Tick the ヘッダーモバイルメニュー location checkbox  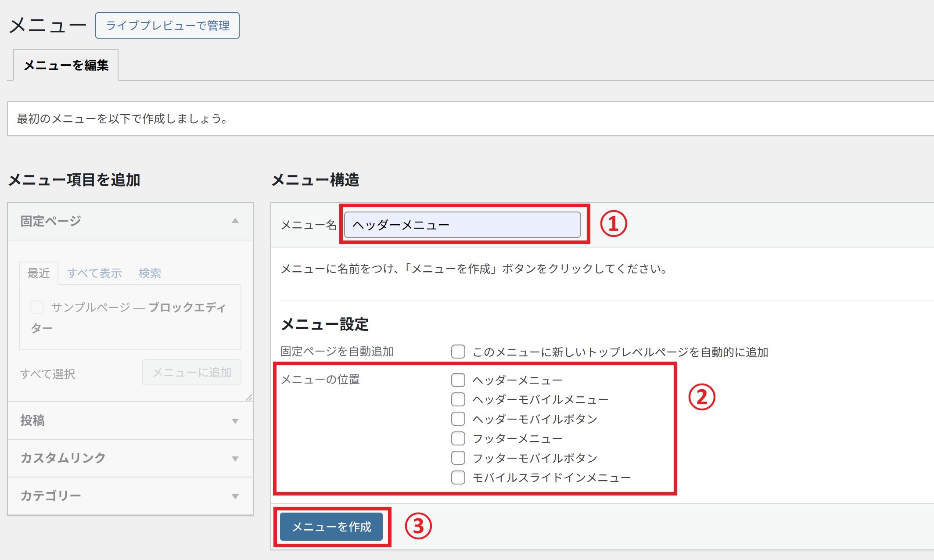[458, 399]
